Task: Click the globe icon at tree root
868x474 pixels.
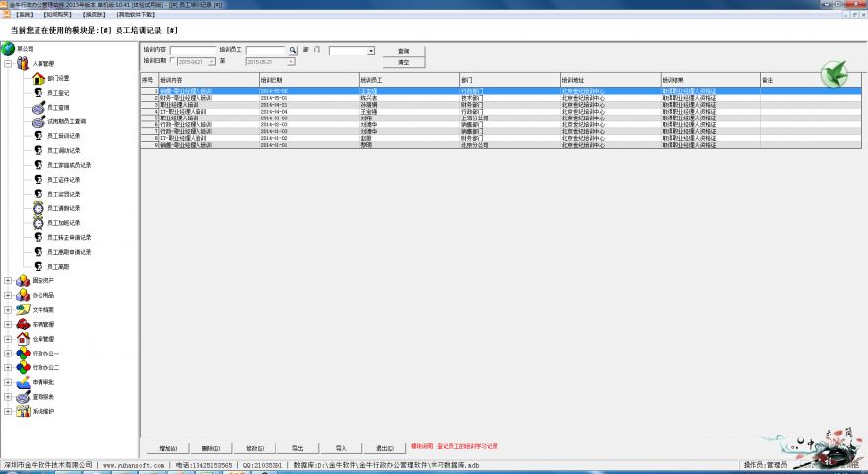Action: (8, 49)
